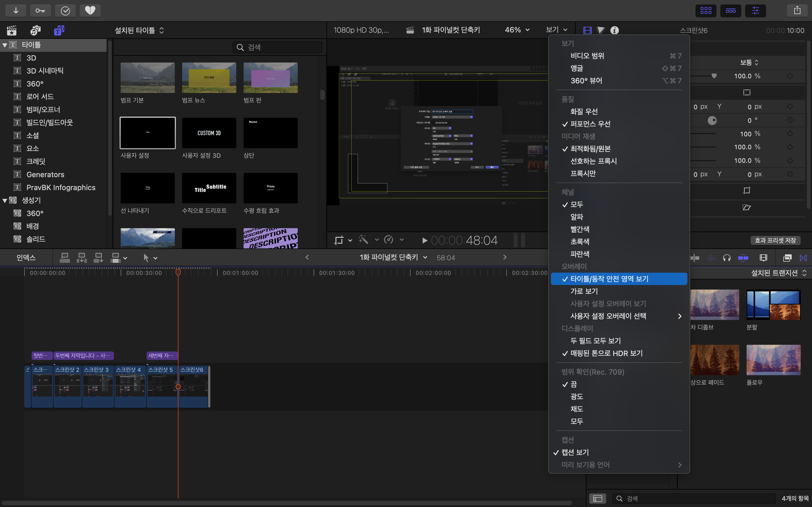Expand the 46% zoom level dropdown
812x507 pixels.
pos(517,30)
